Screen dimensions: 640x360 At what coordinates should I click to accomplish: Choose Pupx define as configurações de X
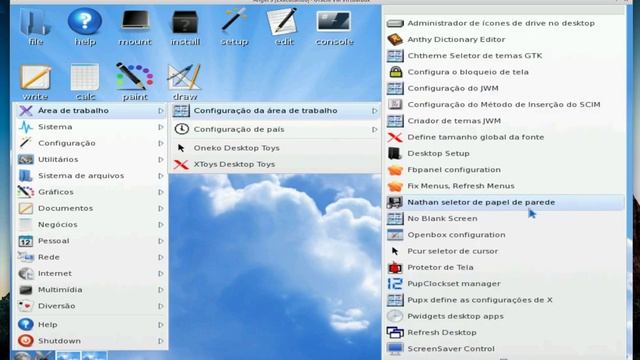coord(504,300)
